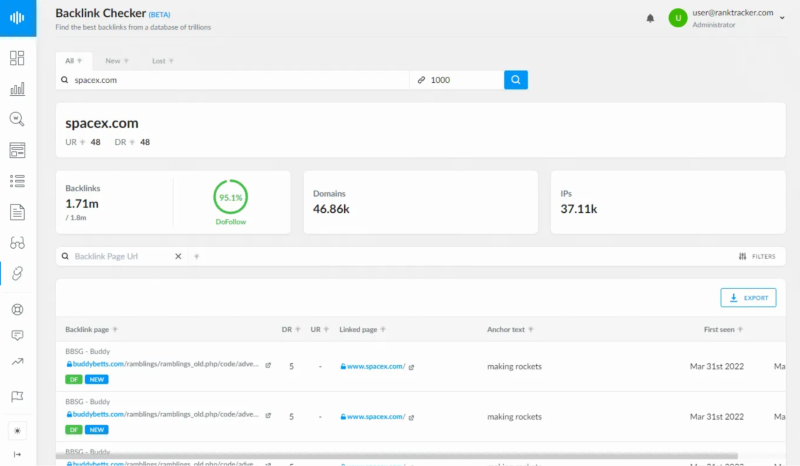Open the FILTERS panel

[757, 256]
